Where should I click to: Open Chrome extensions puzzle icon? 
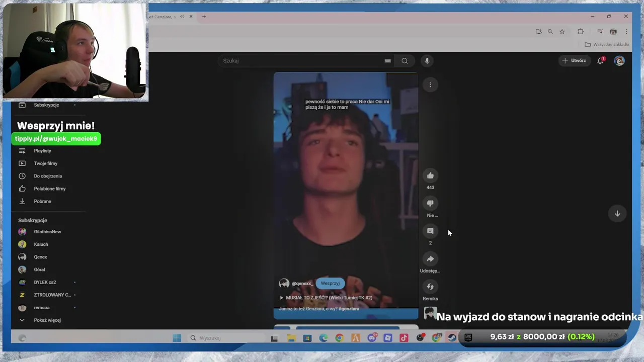click(x=581, y=31)
